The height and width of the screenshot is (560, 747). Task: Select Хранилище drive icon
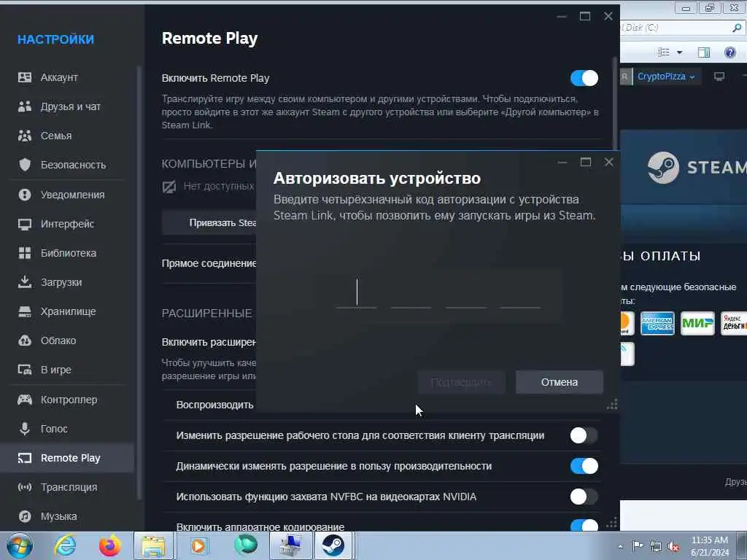25,311
